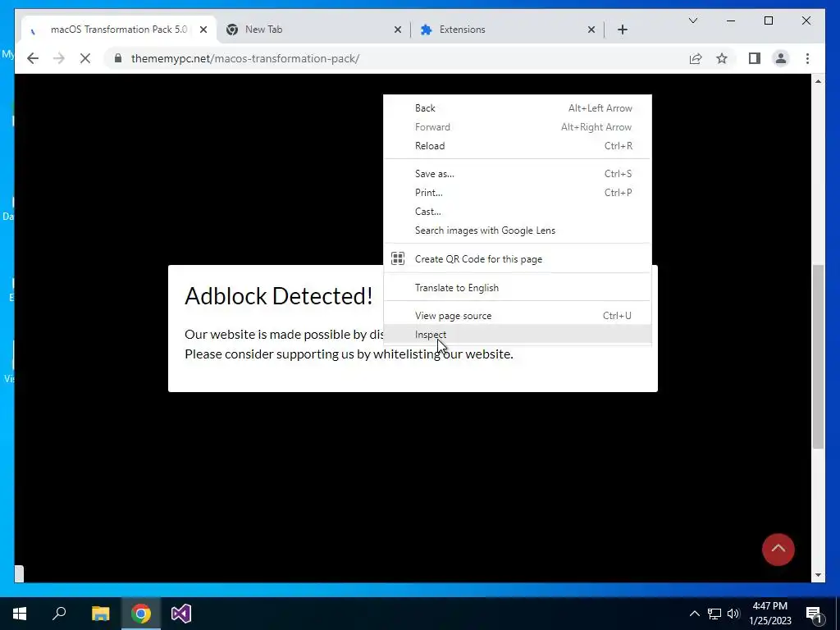Select Search images with Google Lens
Viewport: 840px width, 630px height.
pos(518,231)
